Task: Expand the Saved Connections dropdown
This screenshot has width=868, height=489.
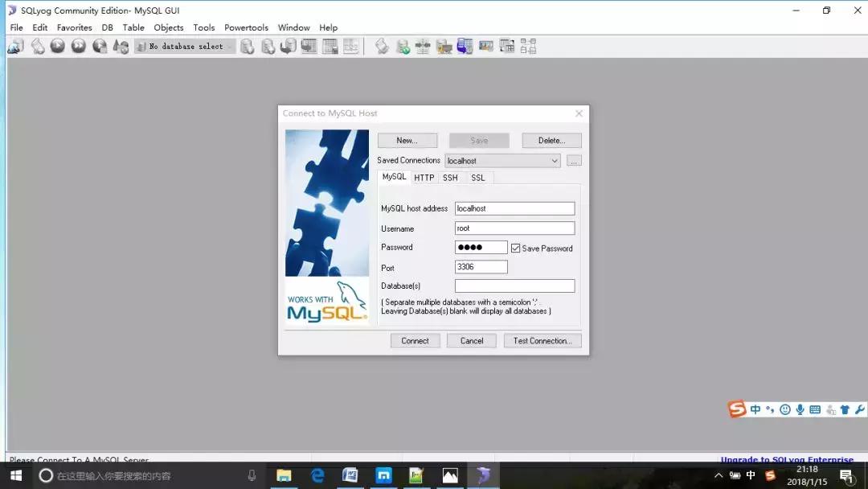Action: [x=555, y=161]
